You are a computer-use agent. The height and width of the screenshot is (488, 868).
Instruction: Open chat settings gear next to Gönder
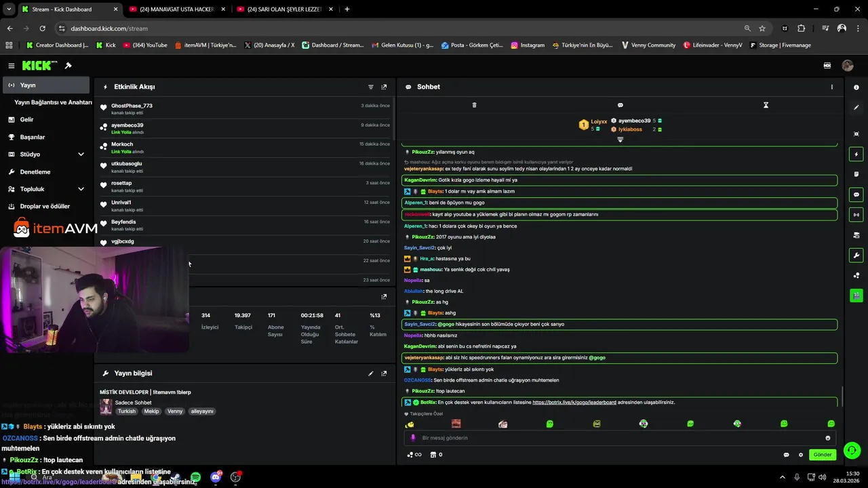(801, 455)
